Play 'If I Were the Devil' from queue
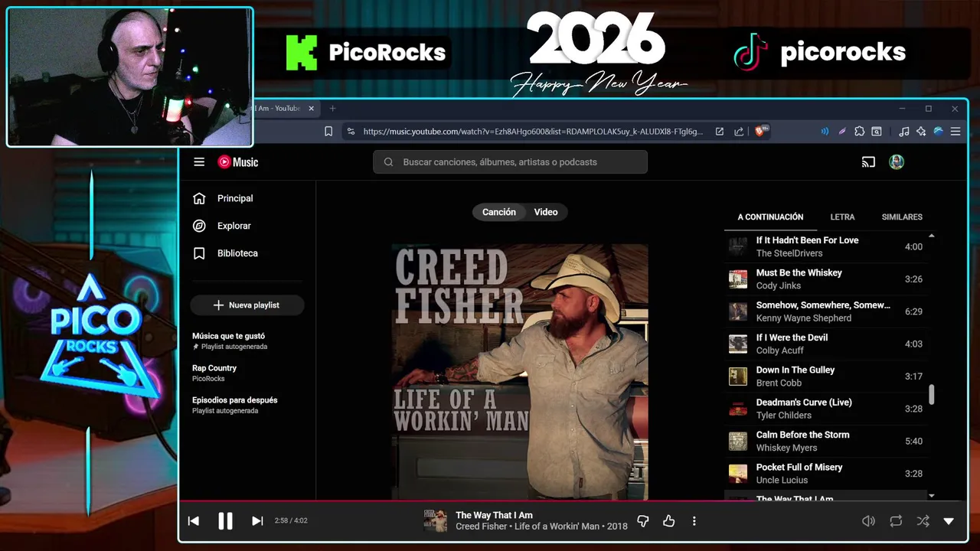This screenshot has width=980, height=551. 825,344
